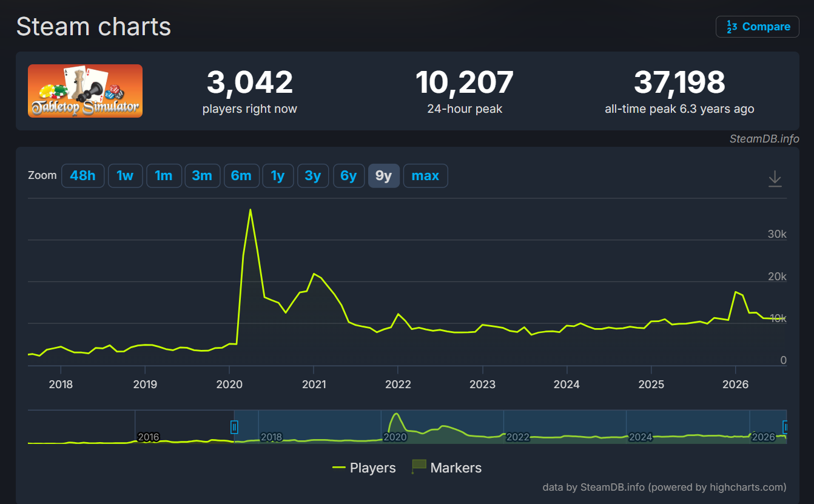Set zoom range to 3m
814x504 pixels.
coord(202,176)
